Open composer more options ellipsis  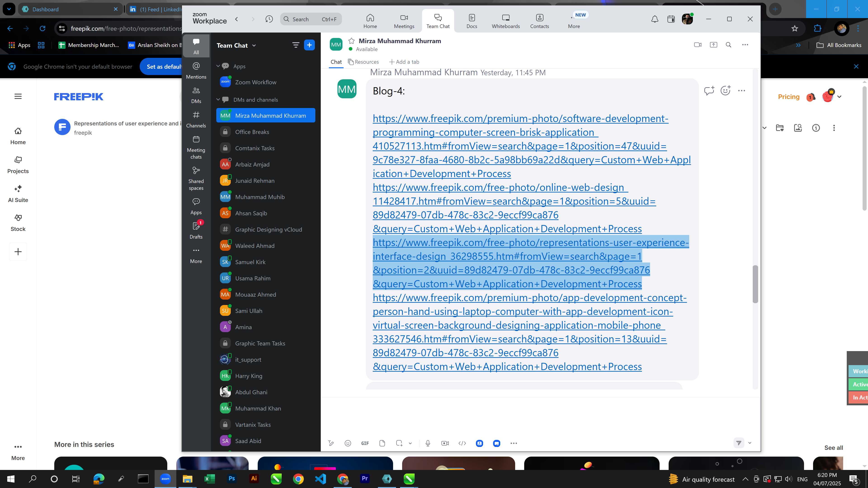click(514, 443)
